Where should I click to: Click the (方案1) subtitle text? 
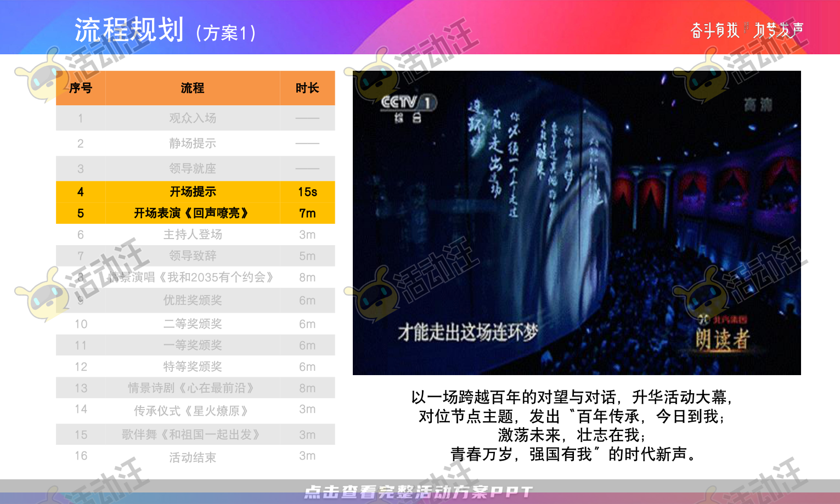[x=225, y=33]
